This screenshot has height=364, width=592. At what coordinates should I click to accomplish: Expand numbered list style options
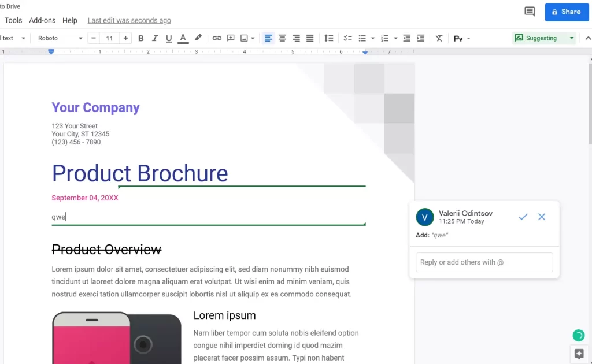point(395,39)
